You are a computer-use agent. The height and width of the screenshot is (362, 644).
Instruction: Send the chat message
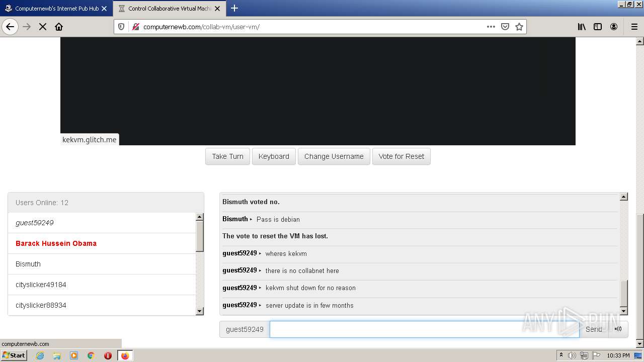point(594,329)
